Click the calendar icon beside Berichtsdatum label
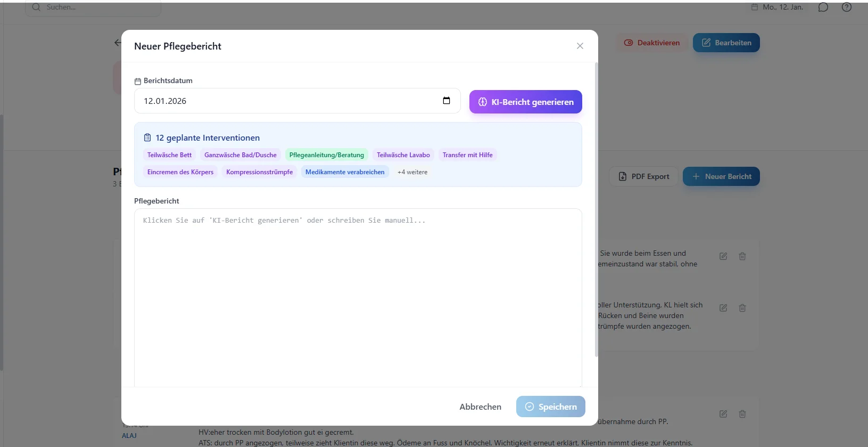The image size is (868, 447). pyautogui.click(x=138, y=81)
